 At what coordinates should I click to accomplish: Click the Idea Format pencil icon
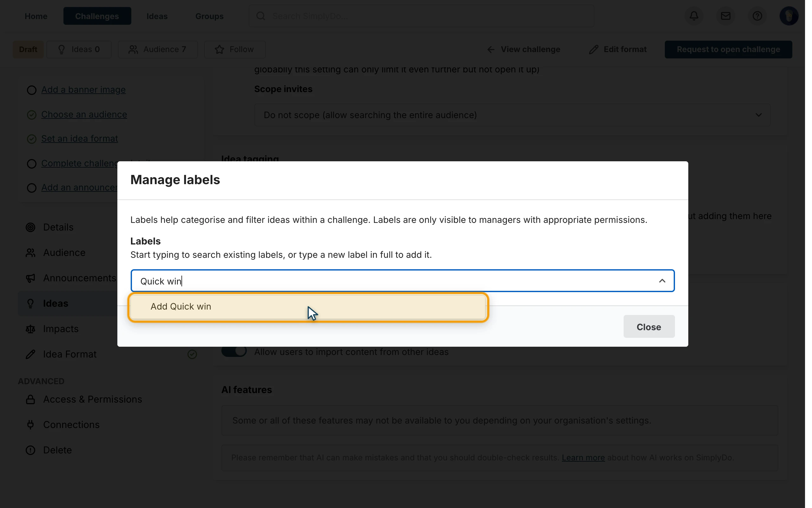click(x=30, y=354)
